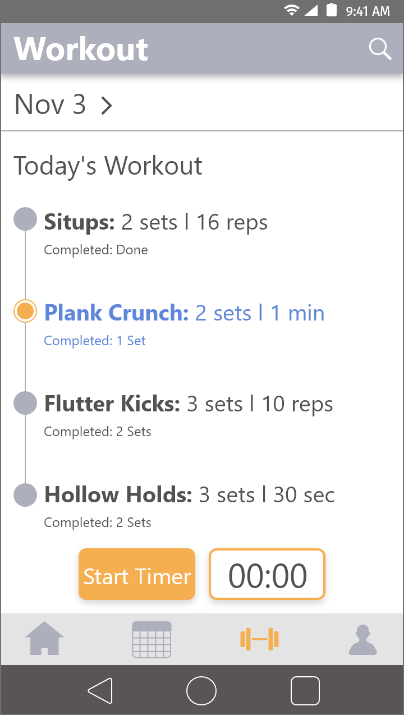This screenshot has height=715, width=404.
Task: Open Hollow Holds exercise details
Action: pyautogui.click(x=189, y=506)
